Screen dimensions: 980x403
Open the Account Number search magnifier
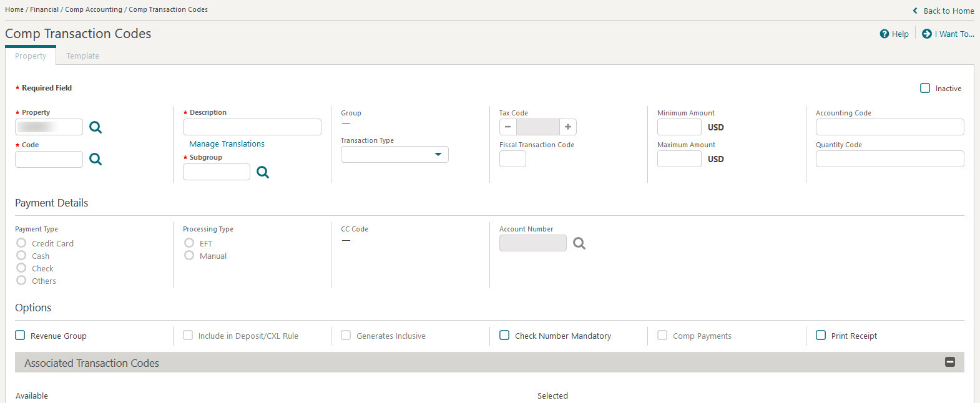(579, 243)
